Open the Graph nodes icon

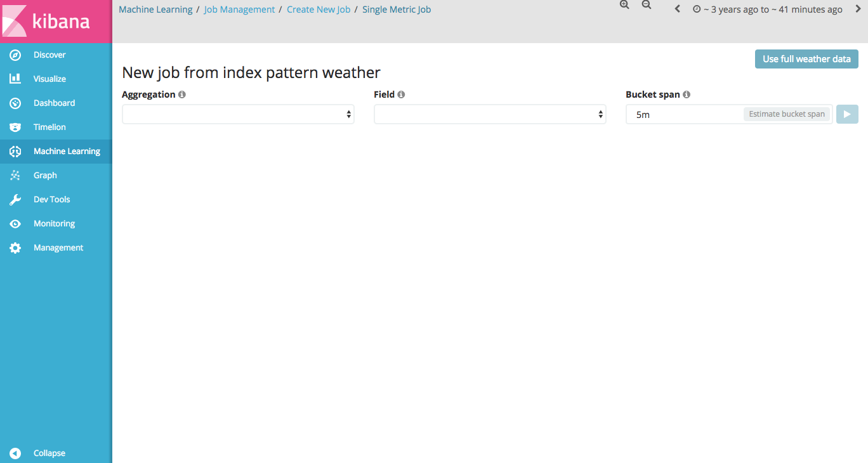[x=15, y=176]
